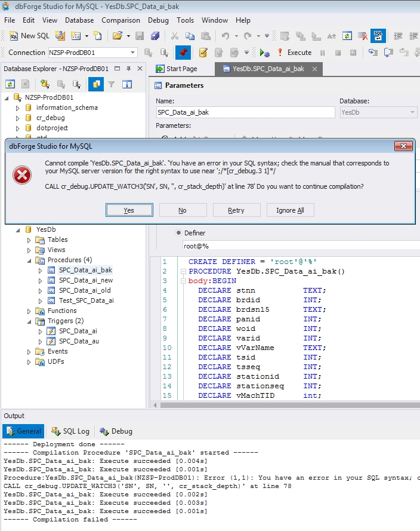The height and width of the screenshot is (531, 420).
Task: Close the YesDb.SPC_Data_ai_bak document tab
Action: (314, 69)
